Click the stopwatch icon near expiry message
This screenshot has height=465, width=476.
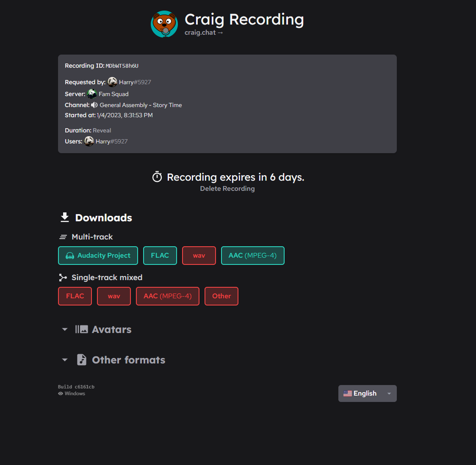[x=157, y=177]
